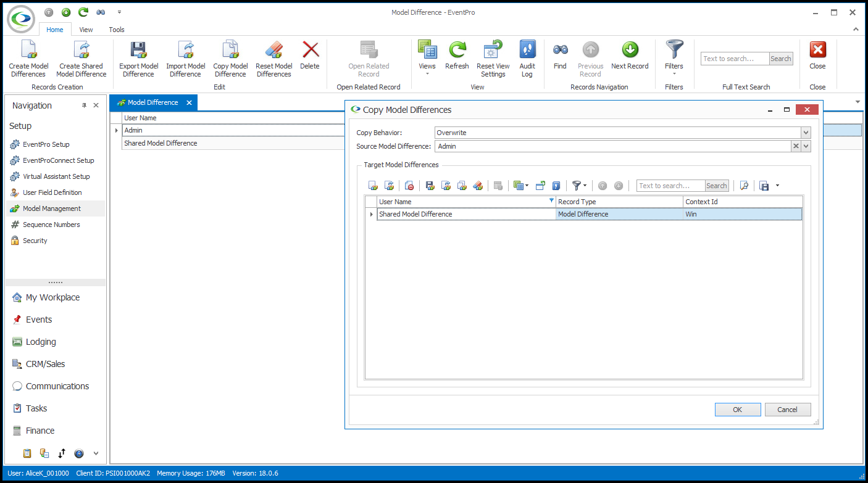Clear the Source Model Difference value

pyautogui.click(x=796, y=146)
